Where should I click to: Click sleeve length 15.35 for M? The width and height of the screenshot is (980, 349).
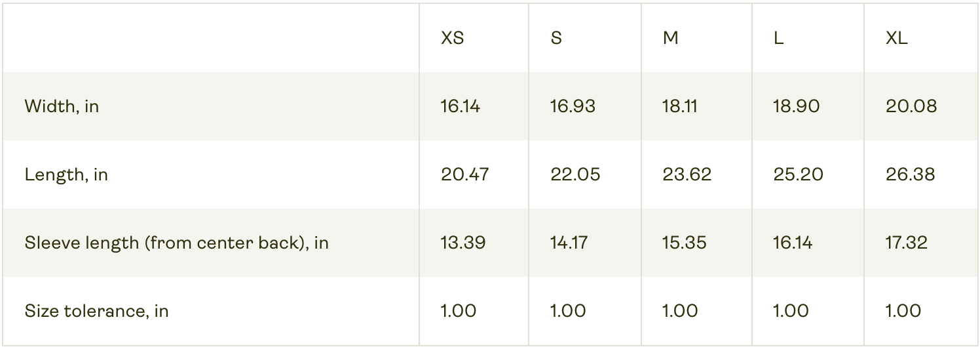[x=685, y=243]
